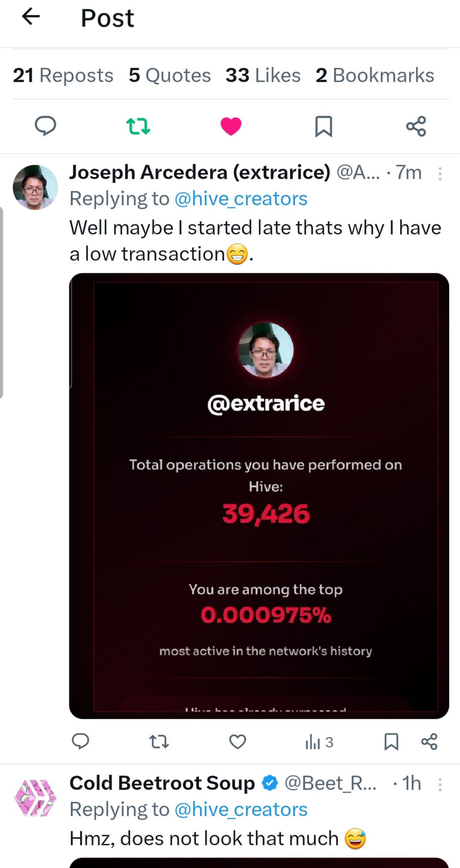Bookmark the main post
Image resolution: width=460 pixels, height=868 pixels.
[x=323, y=126]
